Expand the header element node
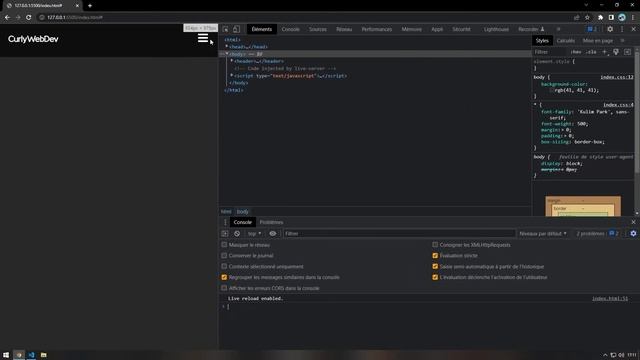The height and width of the screenshot is (360, 640). [232, 61]
